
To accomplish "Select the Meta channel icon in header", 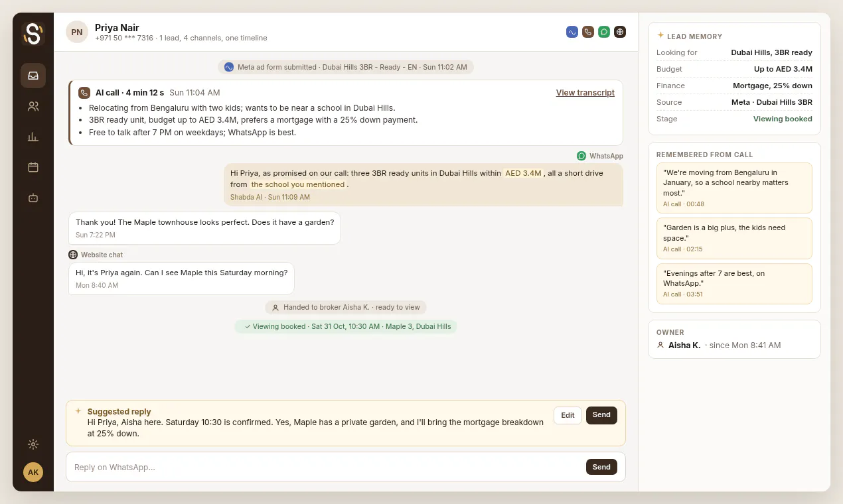I will click(x=572, y=32).
